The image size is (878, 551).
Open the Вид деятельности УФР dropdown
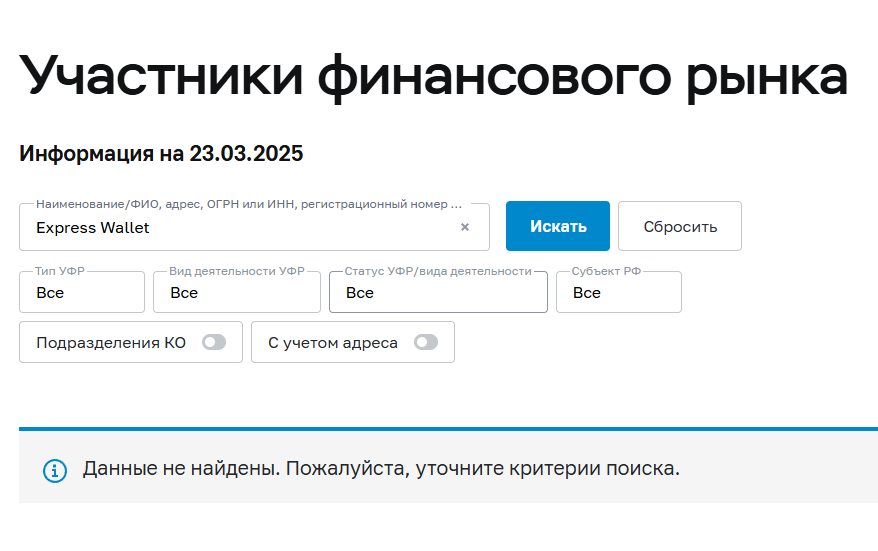tap(237, 292)
